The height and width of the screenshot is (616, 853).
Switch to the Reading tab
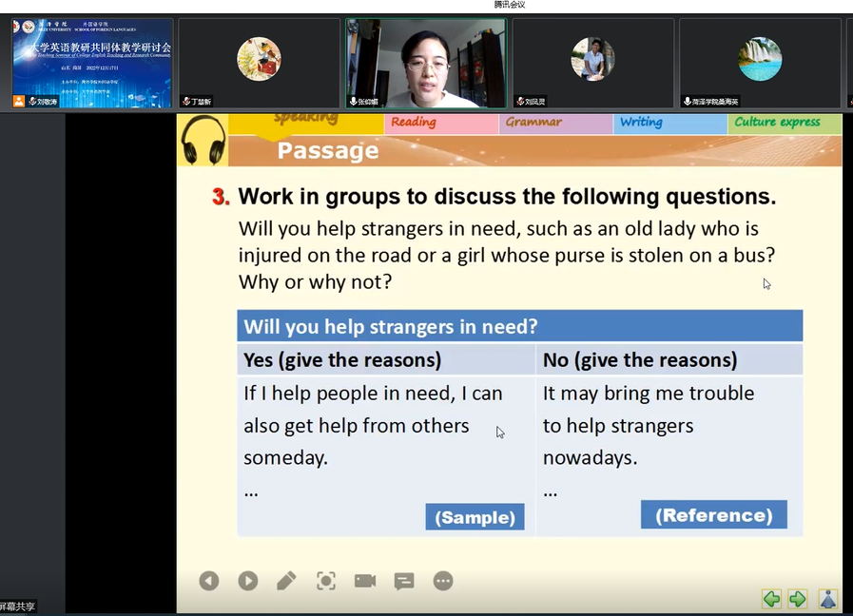click(x=414, y=123)
